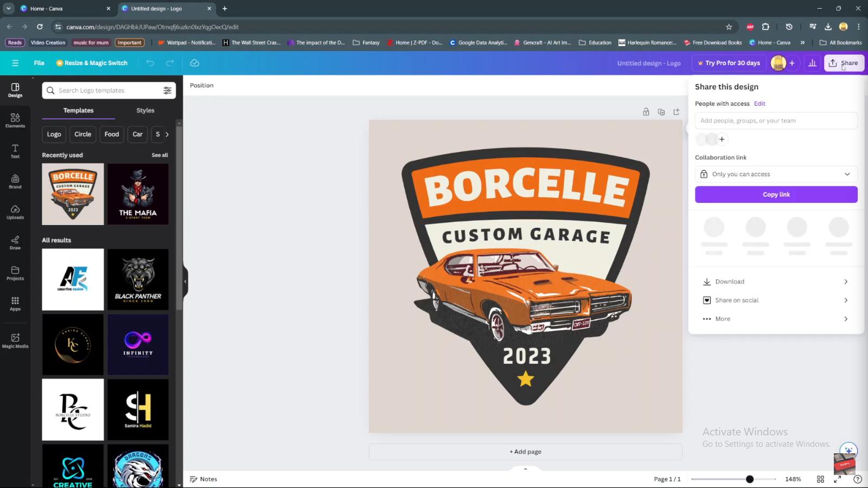The width and height of the screenshot is (868, 488).
Task: Open the Notes panel
Action: click(x=203, y=479)
